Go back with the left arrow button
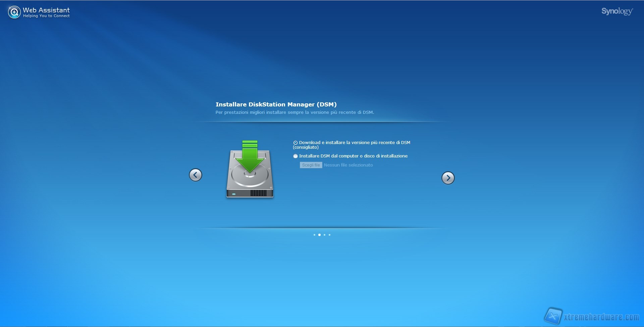Screen dimensions: 644x327 click(x=196, y=175)
